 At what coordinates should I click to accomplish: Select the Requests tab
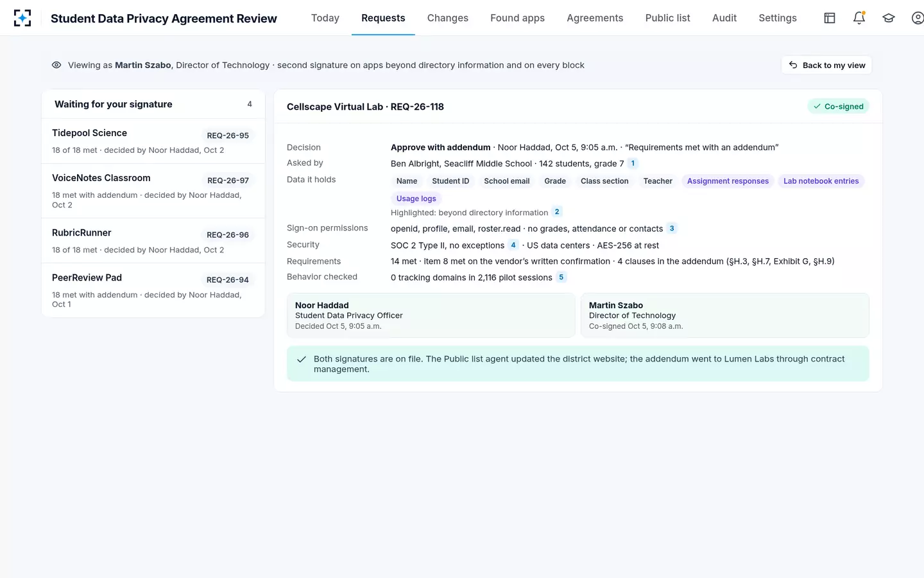(x=383, y=18)
